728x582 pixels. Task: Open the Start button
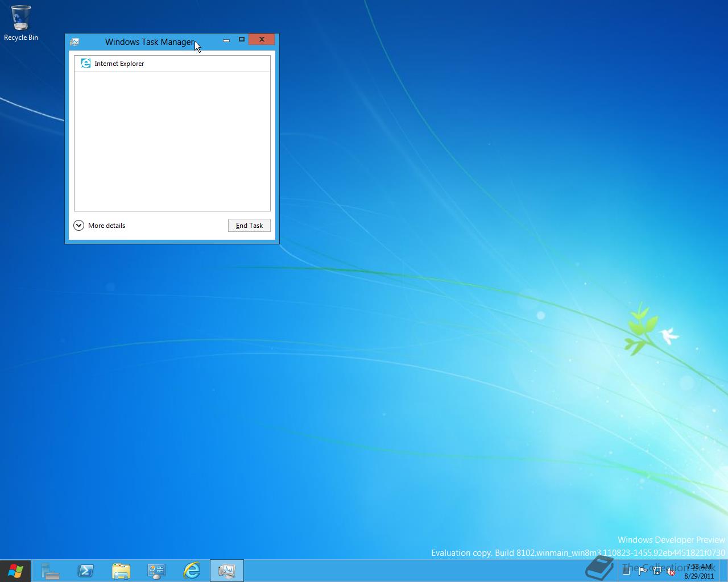[15, 571]
